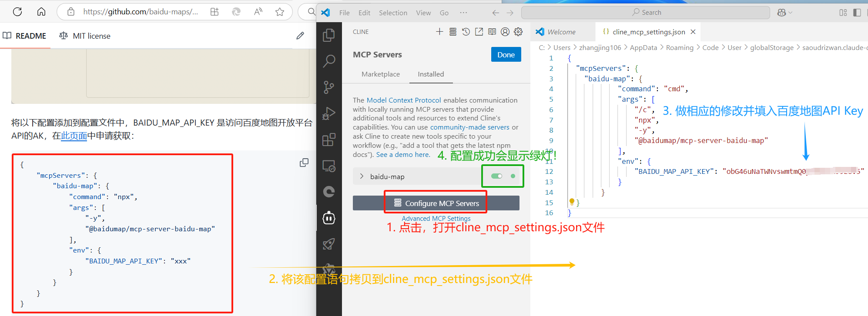868x316 pixels.
Task: Click the rocket icon in the activity bar
Action: pyautogui.click(x=329, y=244)
